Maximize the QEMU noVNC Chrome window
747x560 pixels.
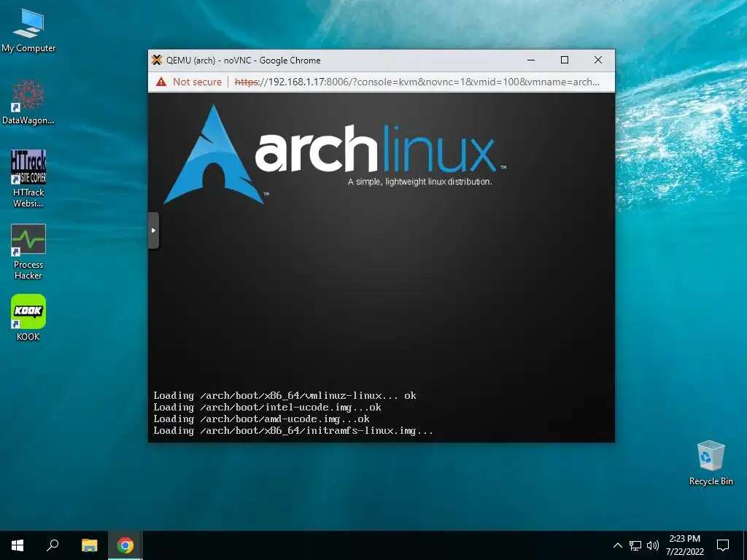(x=565, y=60)
